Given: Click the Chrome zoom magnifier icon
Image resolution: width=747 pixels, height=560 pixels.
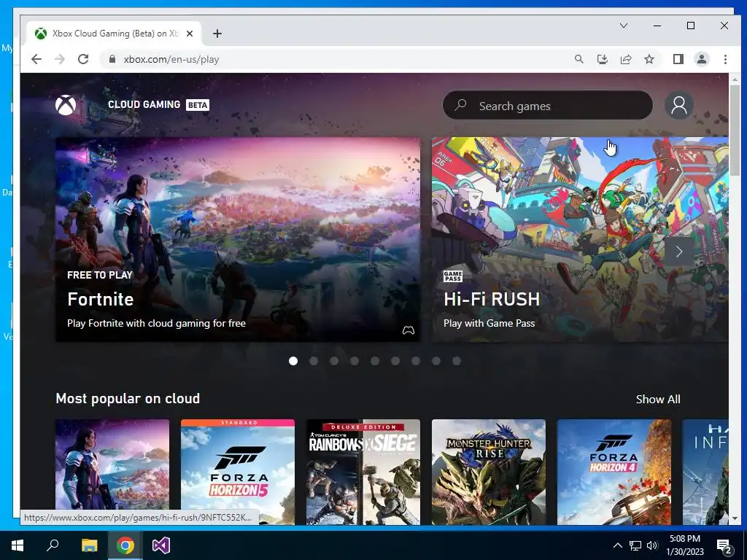Looking at the screenshot, I should pyautogui.click(x=578, y=59).
